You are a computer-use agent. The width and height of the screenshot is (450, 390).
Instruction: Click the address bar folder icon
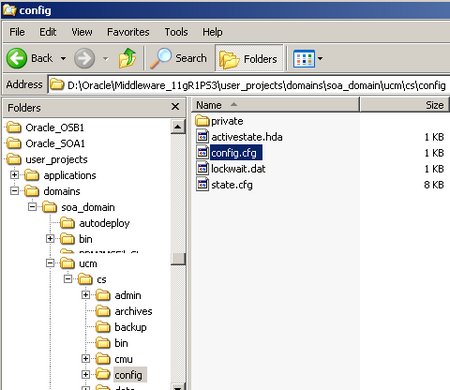pos(57,85)
